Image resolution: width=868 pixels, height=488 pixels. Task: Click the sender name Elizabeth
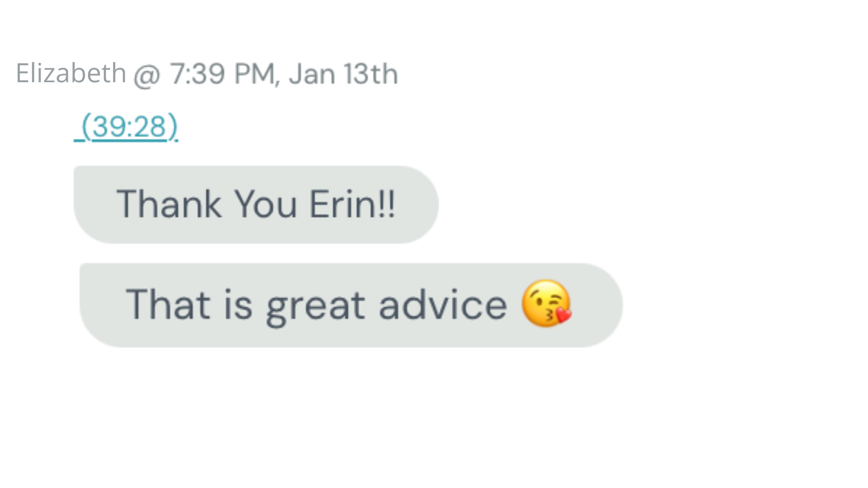click(x=71, y=73)
